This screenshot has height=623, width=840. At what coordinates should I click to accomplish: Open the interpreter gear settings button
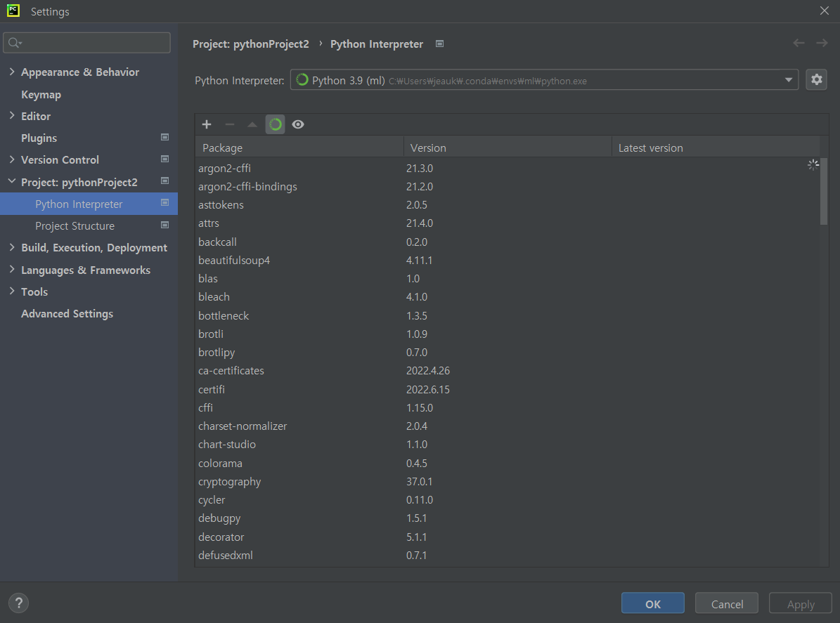(x=816, y=80)
